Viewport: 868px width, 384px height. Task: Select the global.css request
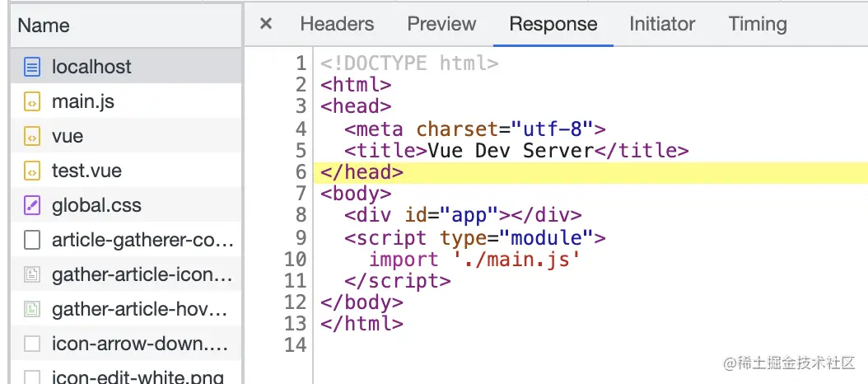(126, 205)
